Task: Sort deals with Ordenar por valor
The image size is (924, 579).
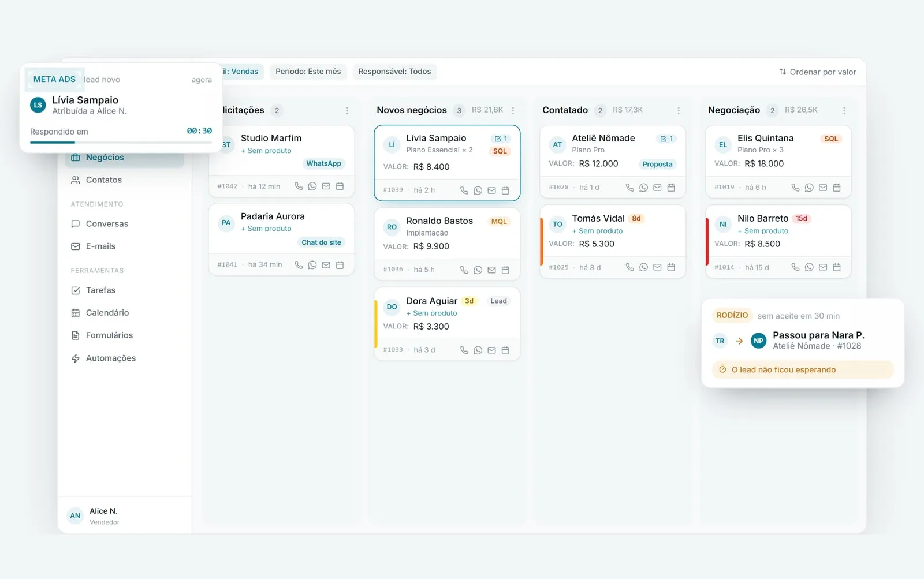Action: [817, 72]
